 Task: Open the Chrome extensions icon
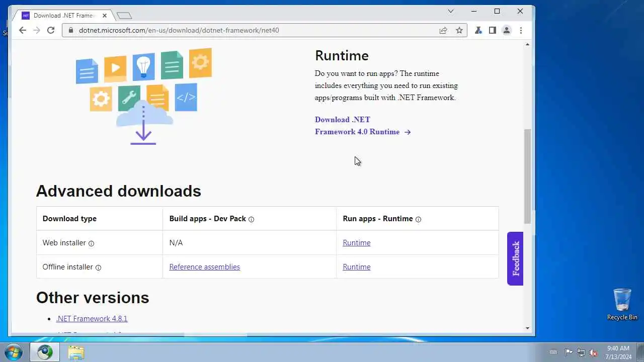478,30
